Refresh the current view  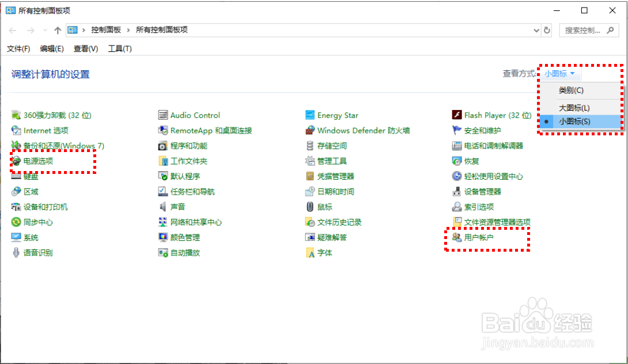[547, 29]
